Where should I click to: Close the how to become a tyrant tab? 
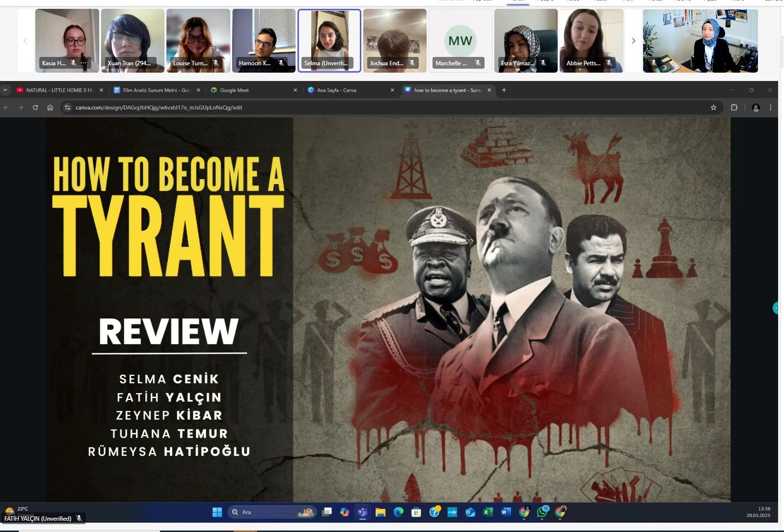489,90
